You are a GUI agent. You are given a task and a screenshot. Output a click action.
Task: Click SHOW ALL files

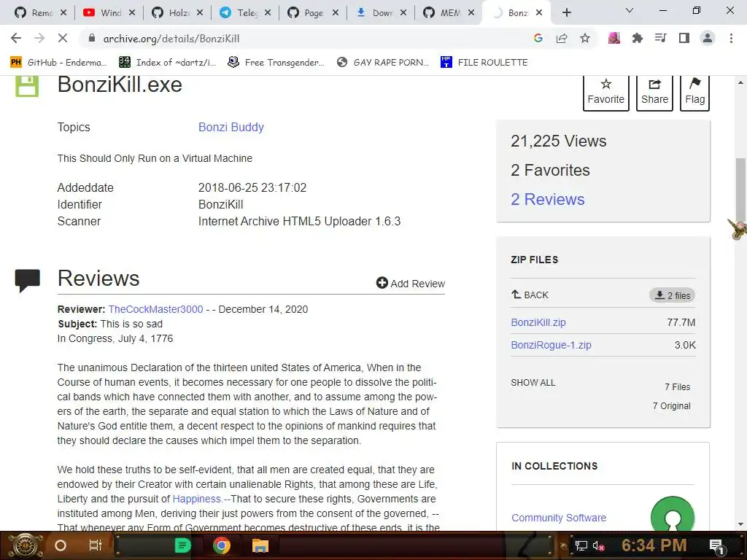[533, 382]
